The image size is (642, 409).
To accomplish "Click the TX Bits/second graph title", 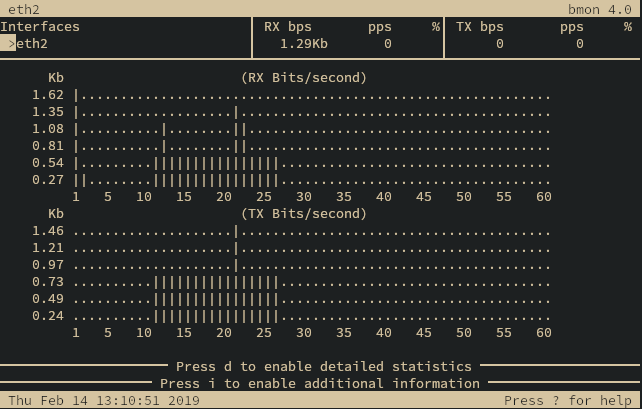I will coord(304,214).
